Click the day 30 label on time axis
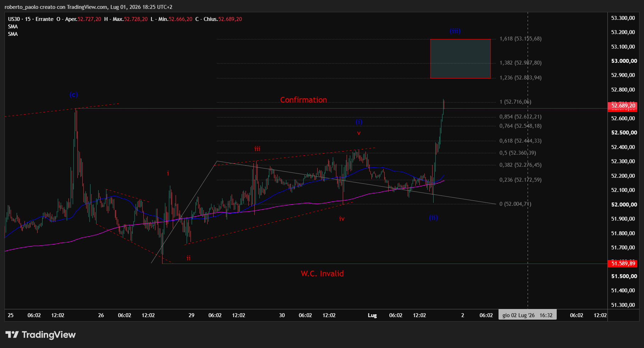644x348 pixels. pyautogui.click(x=282, y=315)
